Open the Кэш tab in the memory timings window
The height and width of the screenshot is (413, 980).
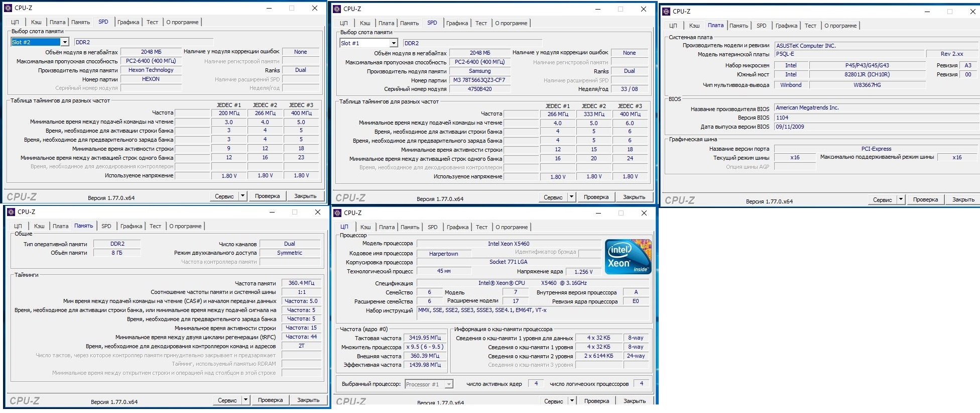(39, 226)
